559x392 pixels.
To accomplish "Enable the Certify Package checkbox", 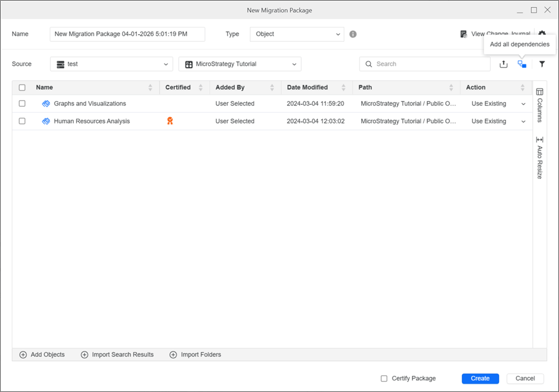I will [384, 379].
